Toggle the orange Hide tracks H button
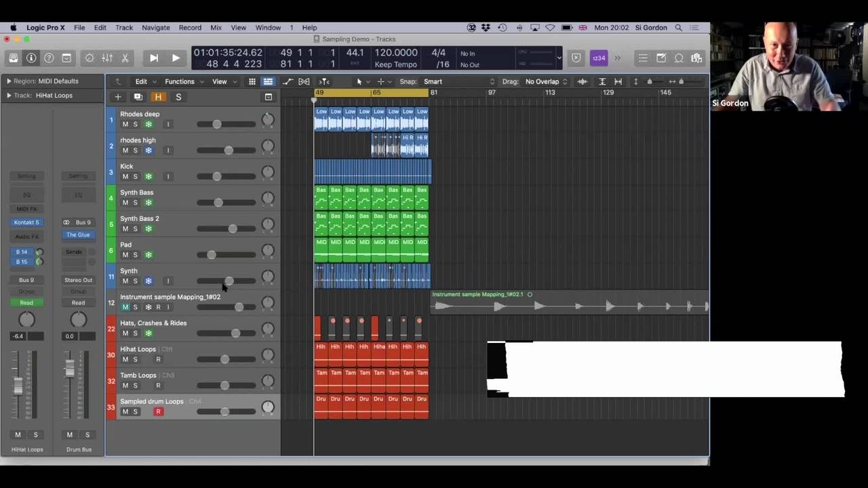 158,97
